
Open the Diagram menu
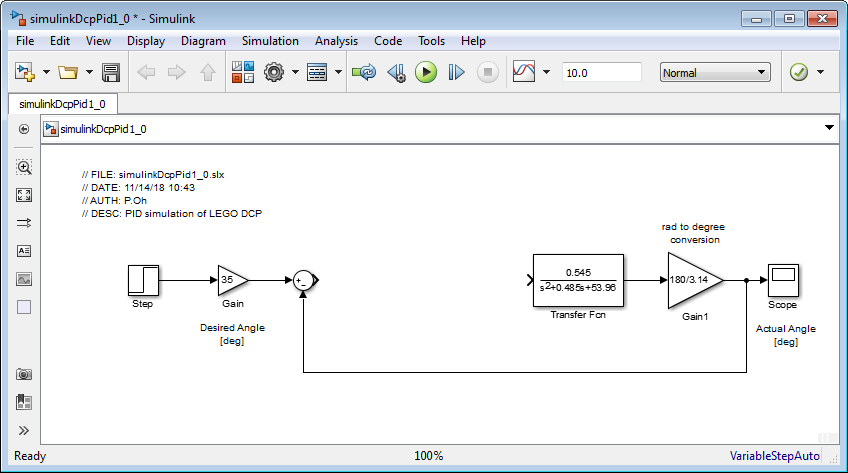pyautogui.click(x=203, y=41)
